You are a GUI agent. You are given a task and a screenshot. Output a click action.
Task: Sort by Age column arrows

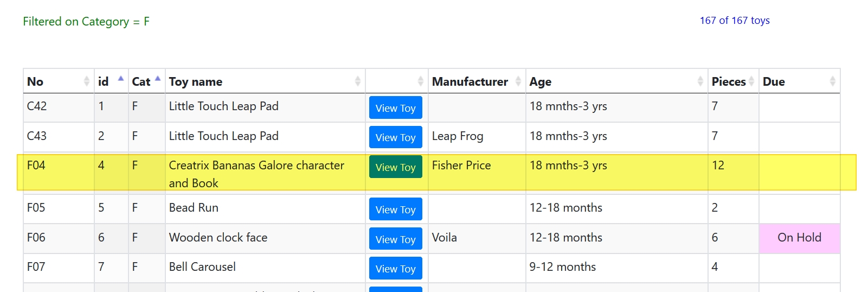[x=700, y=81]
